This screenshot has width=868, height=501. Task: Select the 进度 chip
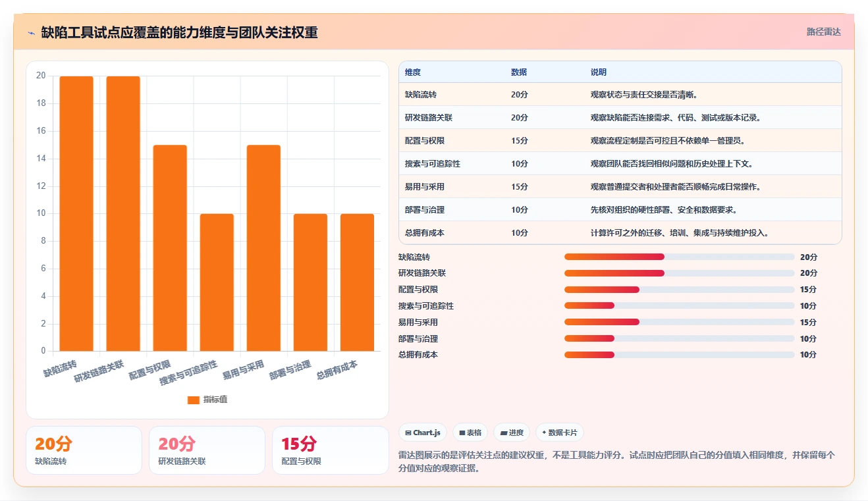click(x=512, y=433)
